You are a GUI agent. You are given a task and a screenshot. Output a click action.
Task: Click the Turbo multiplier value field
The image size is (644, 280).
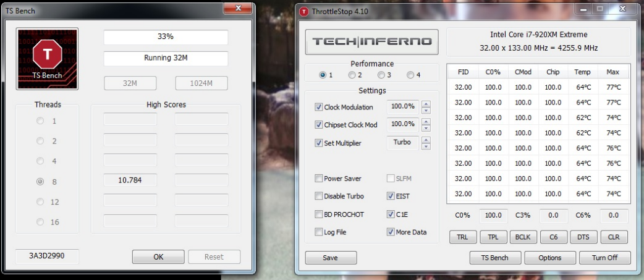coord(403,142)
